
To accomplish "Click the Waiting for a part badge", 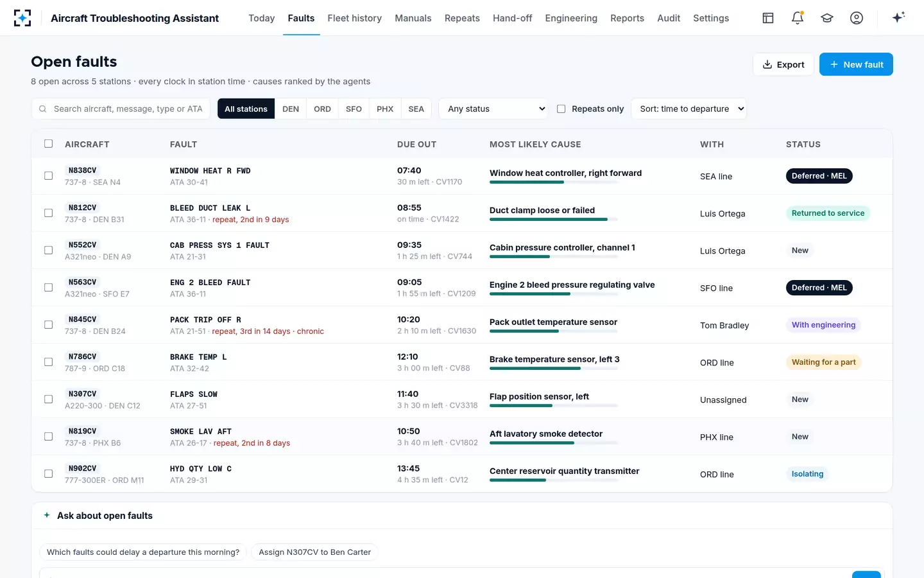I will (823, 362).
